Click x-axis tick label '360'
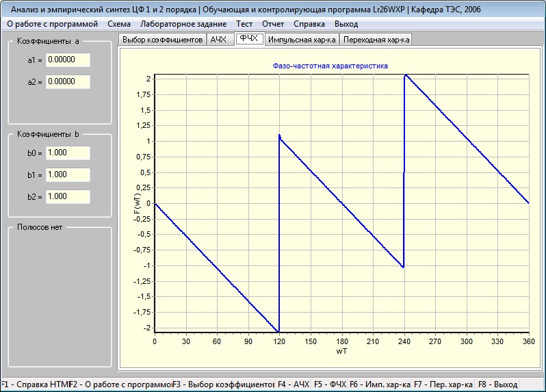The width and height of the screenshot is (546, 392). [x=529, y=341]
